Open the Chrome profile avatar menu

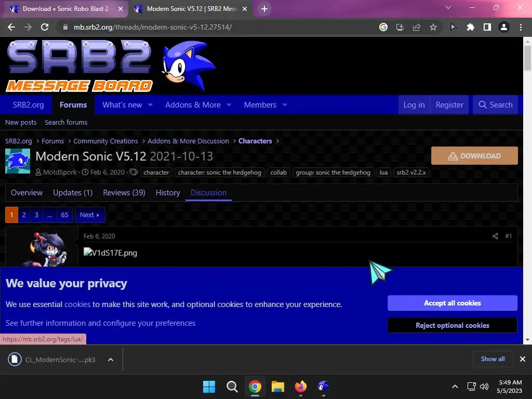(x=504, y=27)
